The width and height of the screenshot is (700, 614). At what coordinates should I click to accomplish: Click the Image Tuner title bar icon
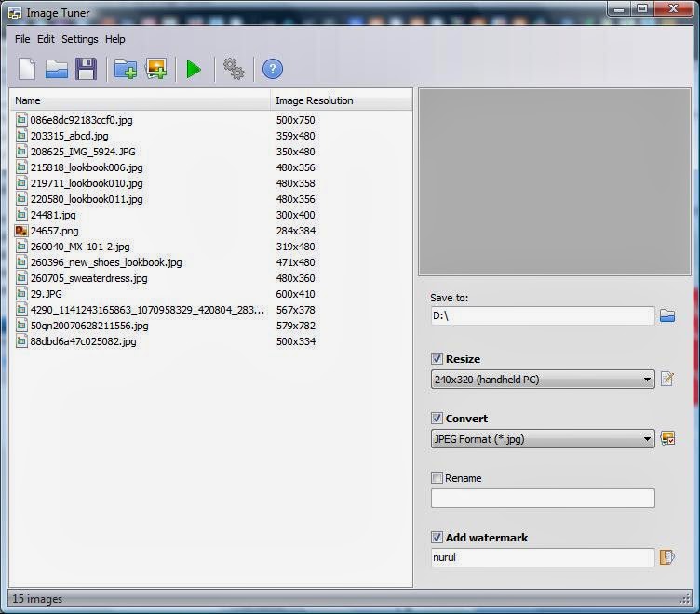pyautogui.click(x=15, y=13)
